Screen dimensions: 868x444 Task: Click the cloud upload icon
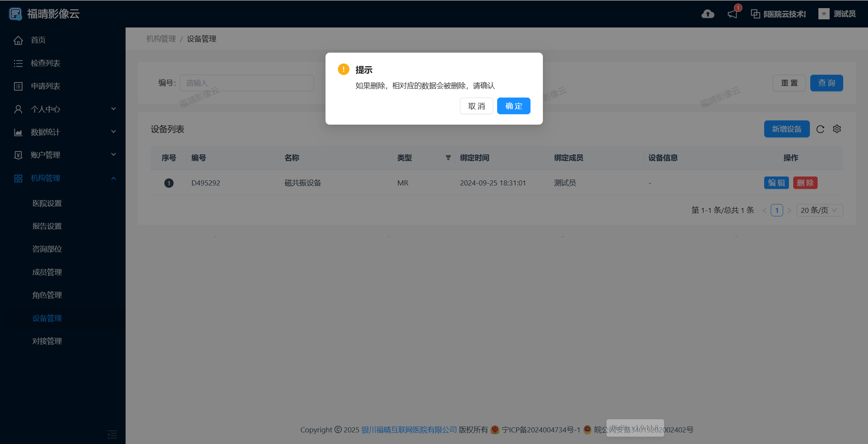tap(708, 14)
